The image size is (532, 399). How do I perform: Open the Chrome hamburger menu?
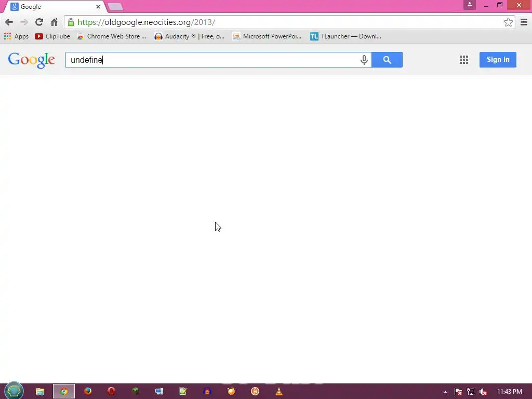coord(524,22)
